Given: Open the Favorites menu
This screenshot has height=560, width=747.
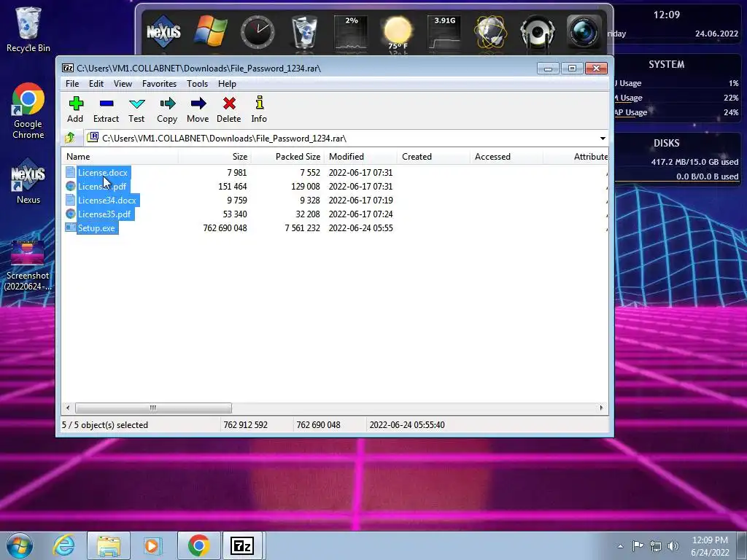Looking at the screenshot, I should pos(159,83).
